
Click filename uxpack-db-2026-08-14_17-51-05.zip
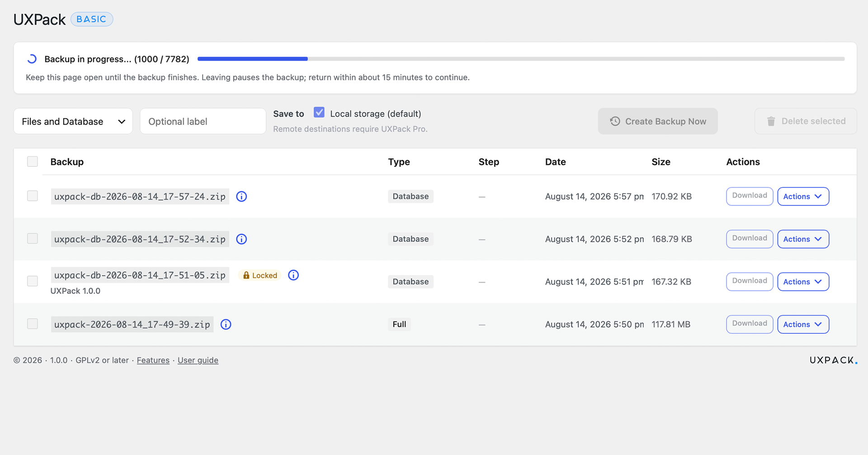coord(140,275)
